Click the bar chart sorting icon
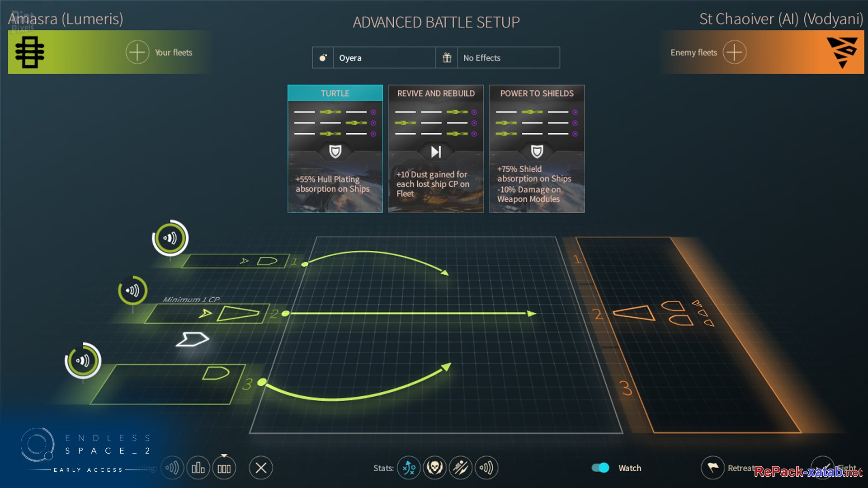This screenshot has width=868, height=488. point(198,468)
